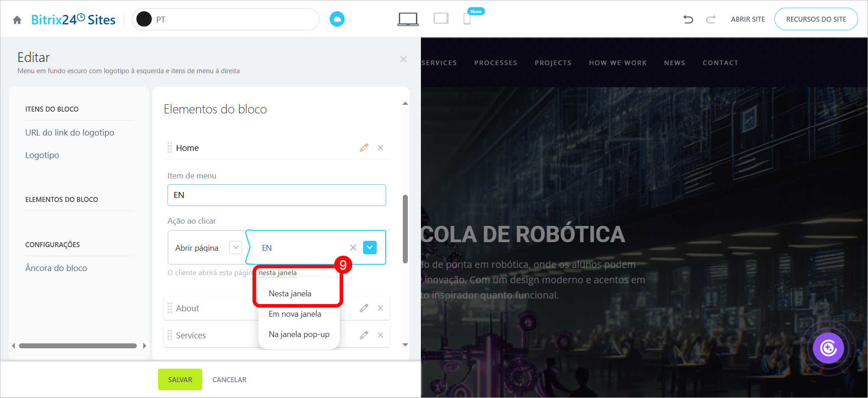Image resolution: width=868 pixels, height=398 pixels.
Task: Select Âncora do bloco item
Action: click(56, 268)
